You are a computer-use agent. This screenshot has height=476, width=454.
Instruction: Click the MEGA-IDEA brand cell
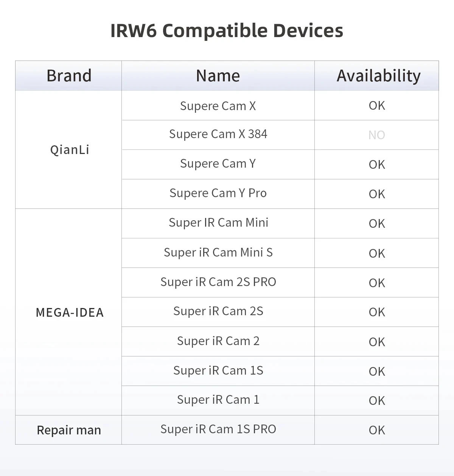[70, 313]
